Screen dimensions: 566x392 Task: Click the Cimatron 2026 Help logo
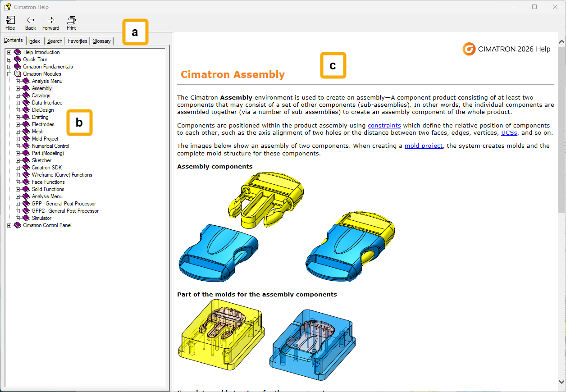[507, 49]
